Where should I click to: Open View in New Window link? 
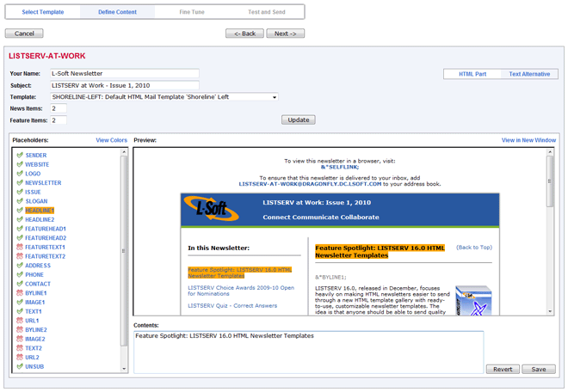[528, 140]
